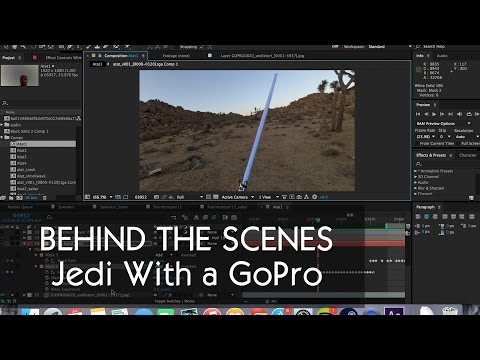Click the always preview this view icon
The height and width of the screenshot is (360, 480).
click(x=87, y=197)
